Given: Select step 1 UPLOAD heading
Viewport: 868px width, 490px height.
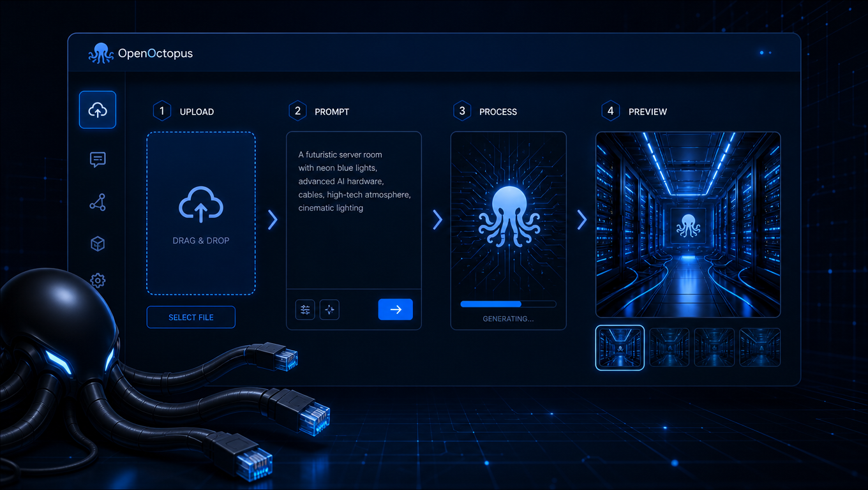Looking at the screenshot, I should 184,111.
